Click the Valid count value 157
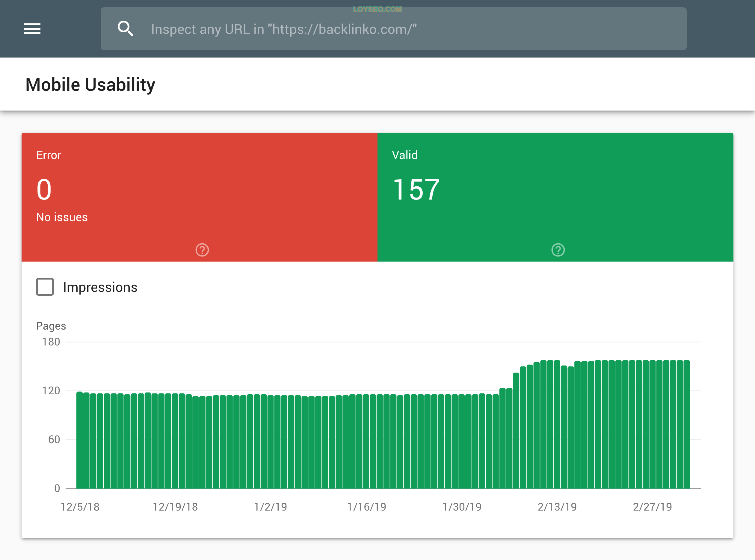The height and width of the screenshot is (560, 755). (x=416, y=190)
